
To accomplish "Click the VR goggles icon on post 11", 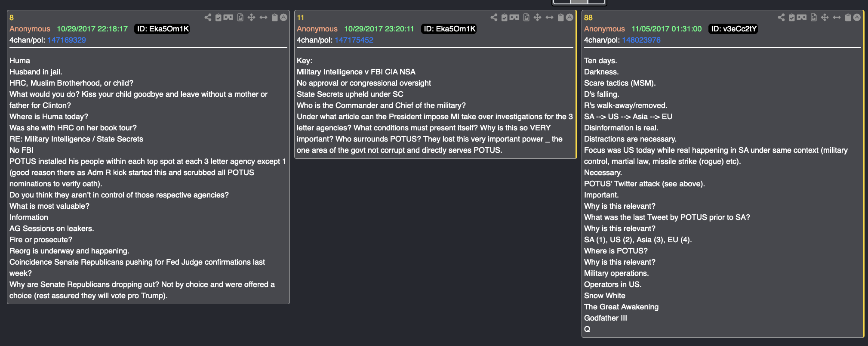I will pos(514,17).
